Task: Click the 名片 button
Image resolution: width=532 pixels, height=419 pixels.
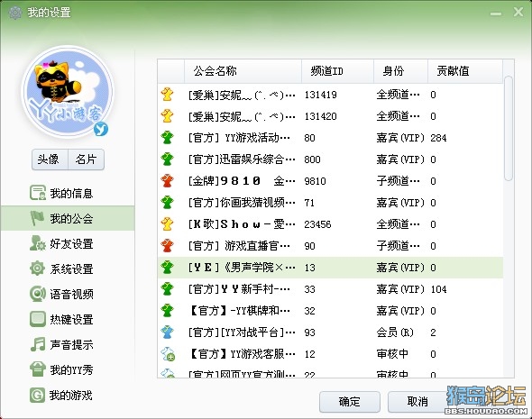Action: [87, 159]
